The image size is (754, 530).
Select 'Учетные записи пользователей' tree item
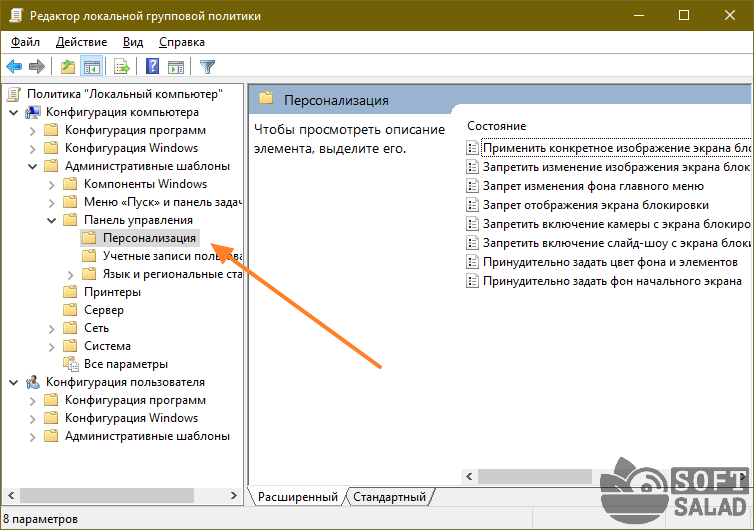coord(172,256)
